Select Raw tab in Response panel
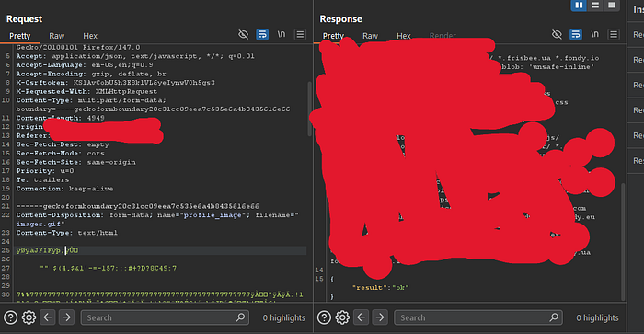 tap(370, 36)
